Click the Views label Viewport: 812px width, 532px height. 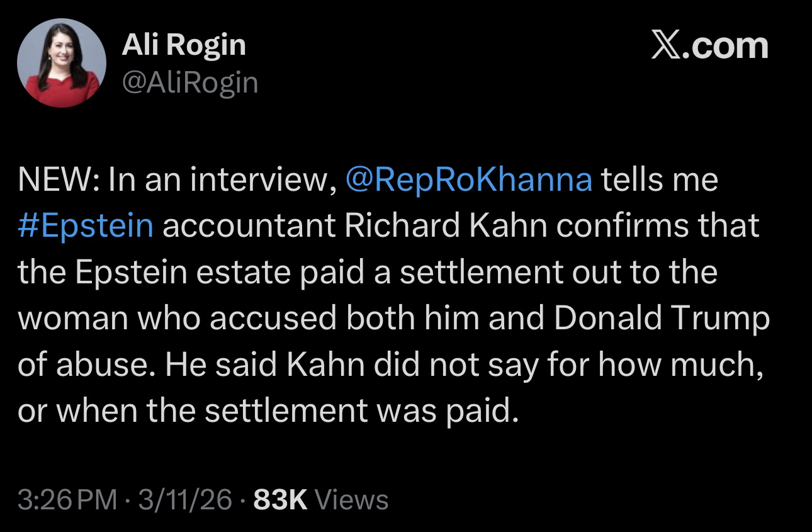point(351,500)
